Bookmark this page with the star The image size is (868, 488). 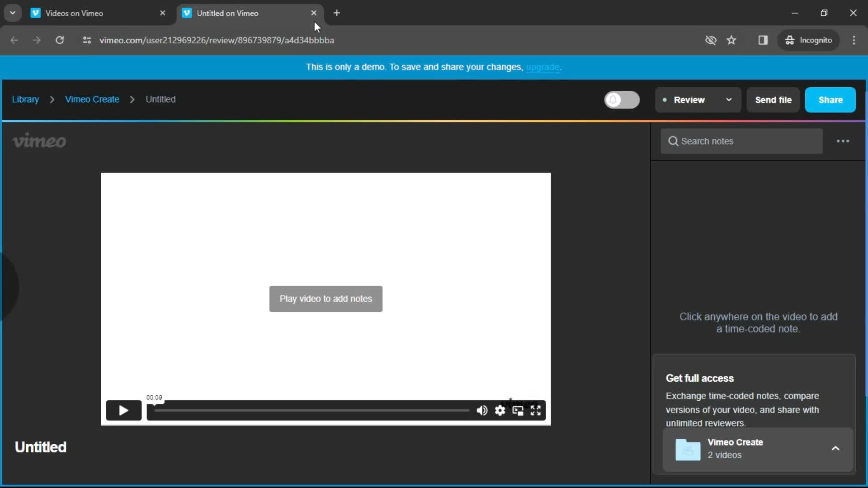(x=731, y=40)
